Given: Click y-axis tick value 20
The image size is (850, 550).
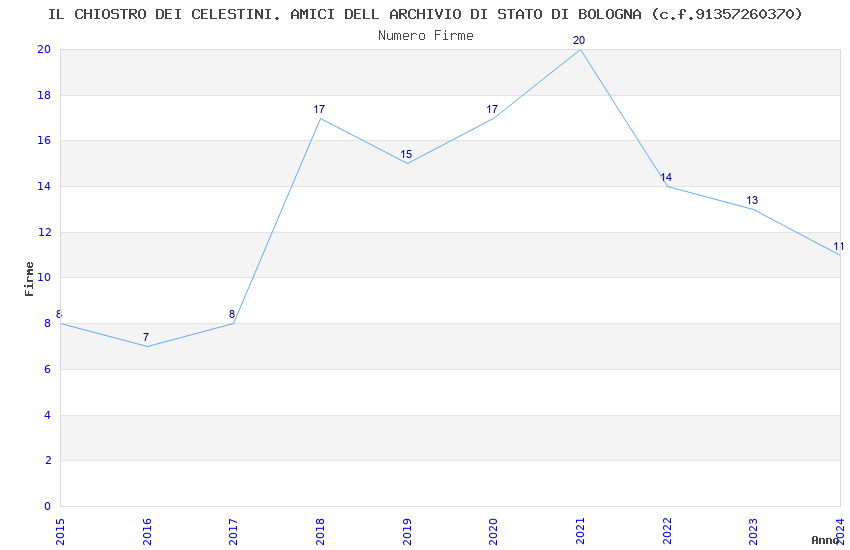Looking at the screenshot, I should [x=44, y=49].
